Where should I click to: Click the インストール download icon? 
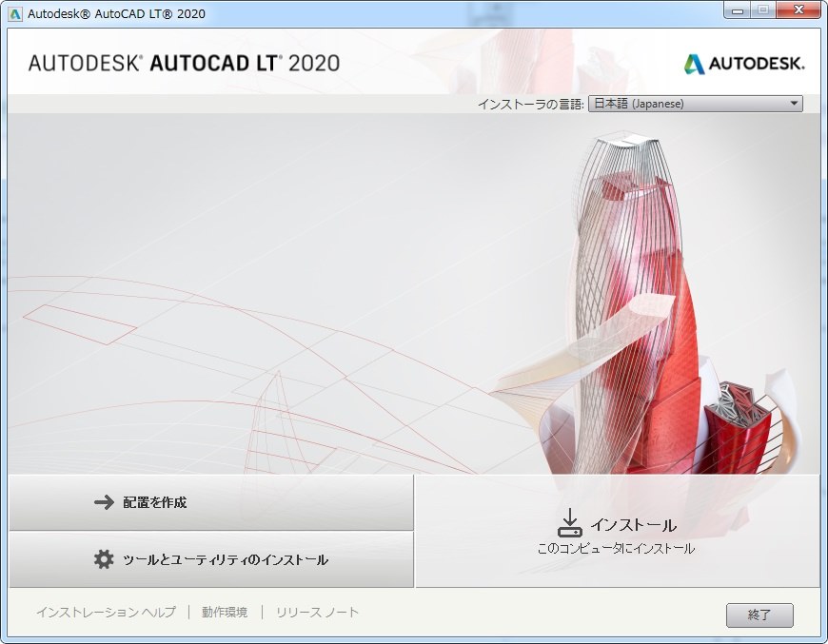point(570,522)
